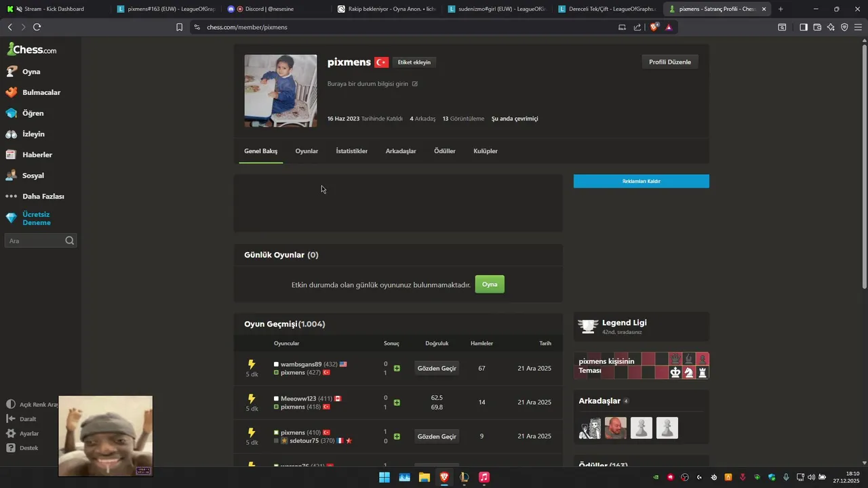
Task: Click the share icon in address bar
Action: pyautogui.click(x=637, y=27)
